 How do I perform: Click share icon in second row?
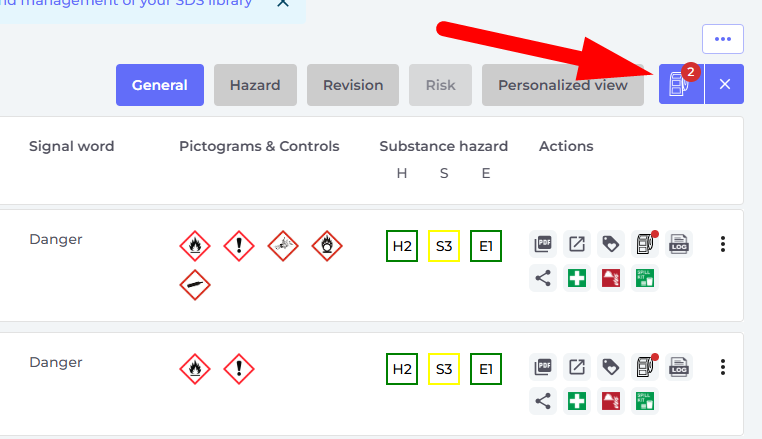tap(543, 401)
